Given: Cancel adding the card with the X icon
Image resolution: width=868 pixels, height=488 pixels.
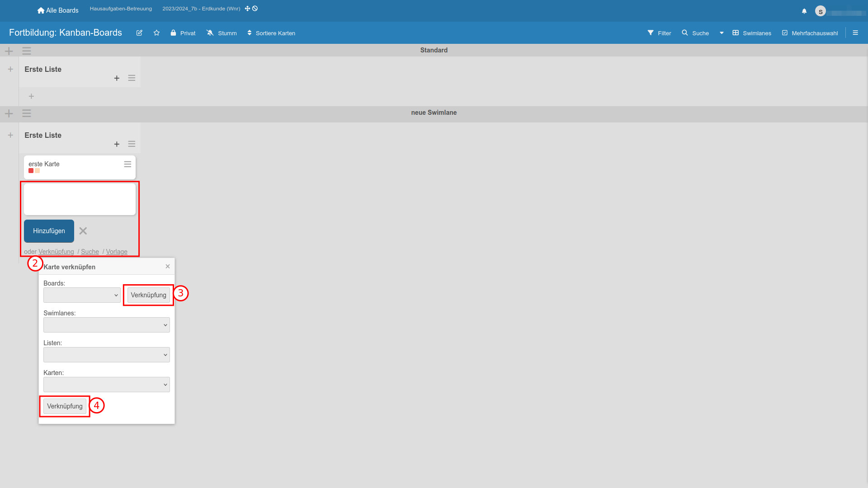Looking at the screenshot, I should [x=83, y=231].
